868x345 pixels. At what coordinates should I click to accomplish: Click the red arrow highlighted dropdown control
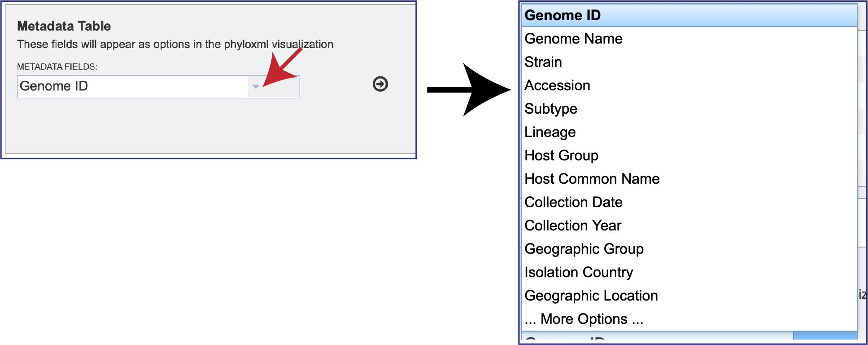[x=256, y=86]
